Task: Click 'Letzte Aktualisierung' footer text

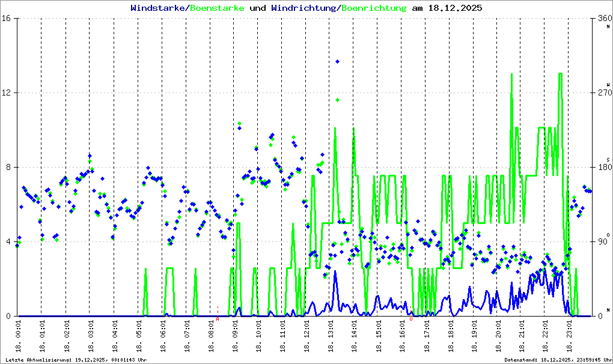Action: point(76,360)
